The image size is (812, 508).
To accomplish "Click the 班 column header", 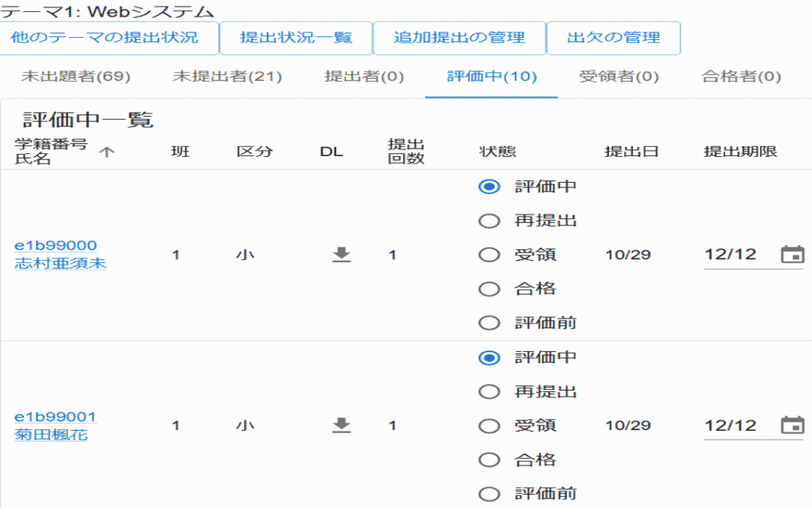I will (180, 152).
